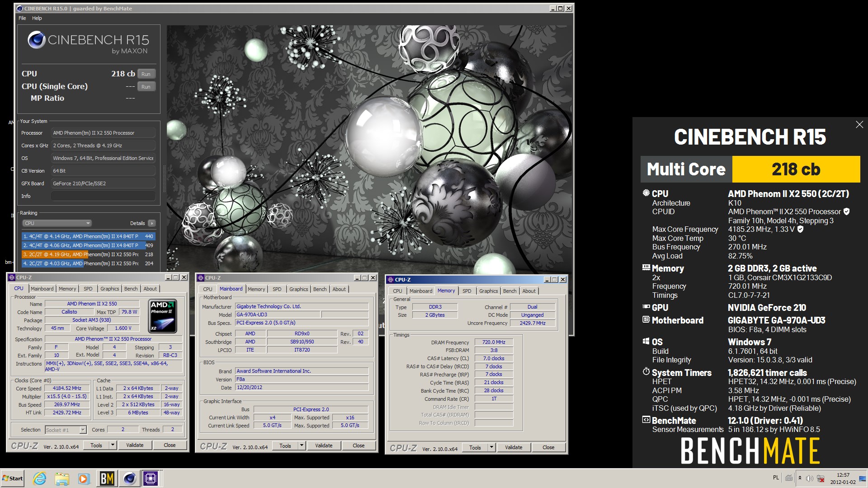Switch to BenchMate via BM taskbar icon

(x=107, y=478)
